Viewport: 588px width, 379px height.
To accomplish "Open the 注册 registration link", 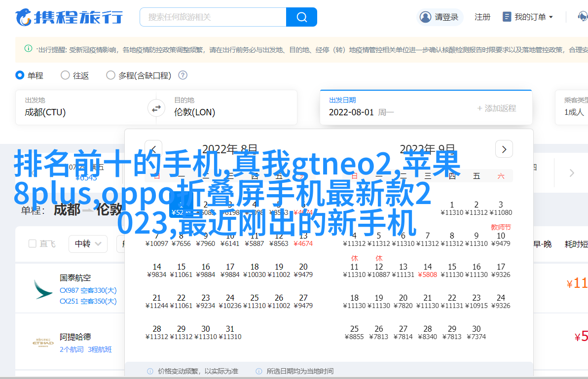I will click(x=482, y=17).
